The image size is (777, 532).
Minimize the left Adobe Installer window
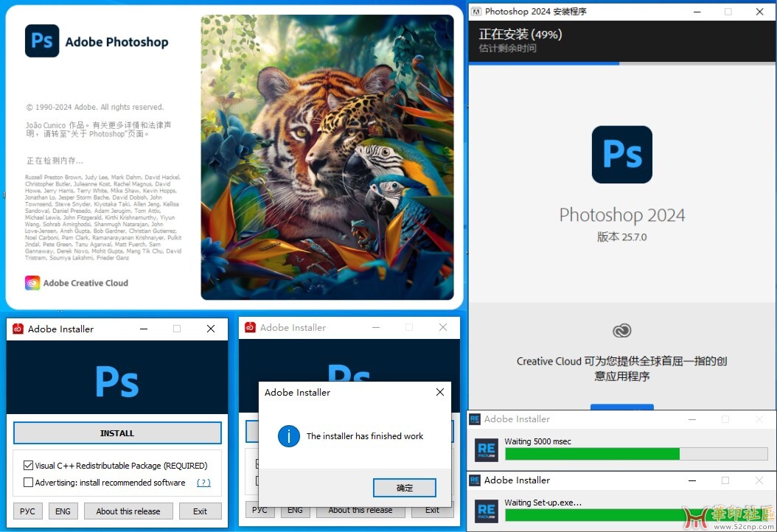pyautogui.click(x=144, y=329)
